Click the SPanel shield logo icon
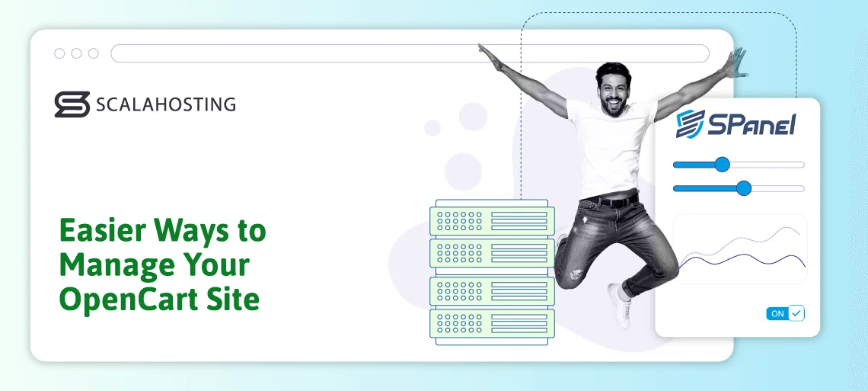This screenshot has width=868, height=391. point(691,123)
